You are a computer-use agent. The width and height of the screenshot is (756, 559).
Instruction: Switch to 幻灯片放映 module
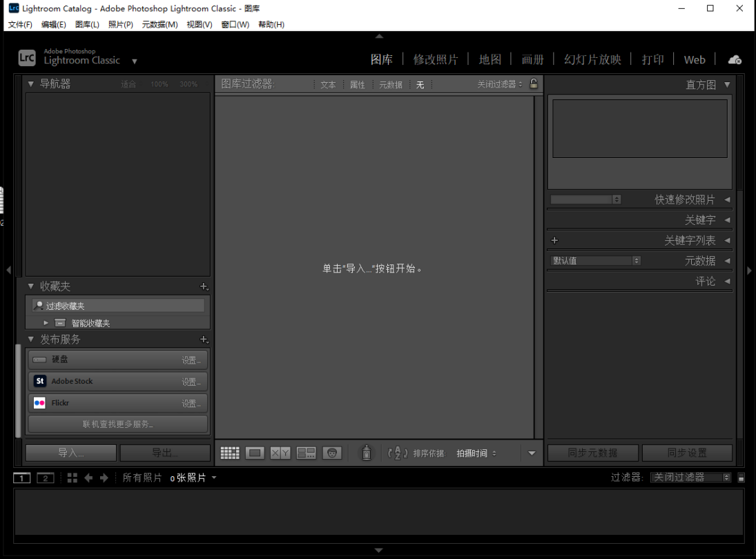592,60
